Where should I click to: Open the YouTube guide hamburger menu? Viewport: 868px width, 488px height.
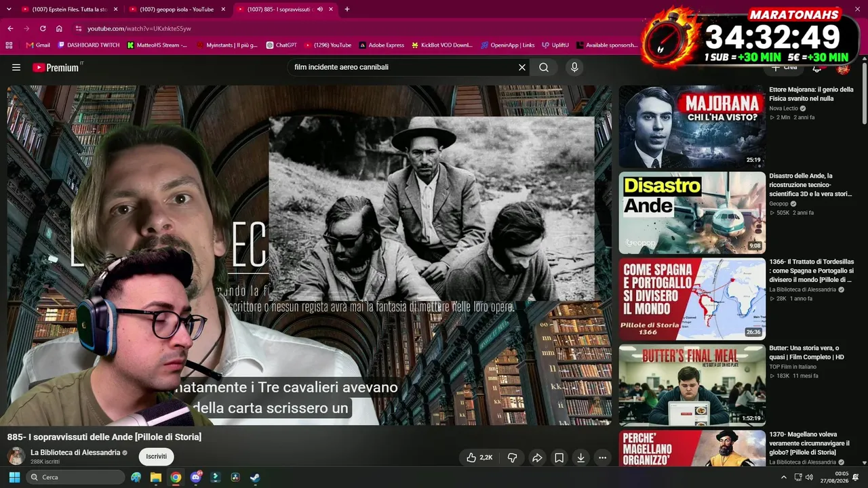click(16, 68)
